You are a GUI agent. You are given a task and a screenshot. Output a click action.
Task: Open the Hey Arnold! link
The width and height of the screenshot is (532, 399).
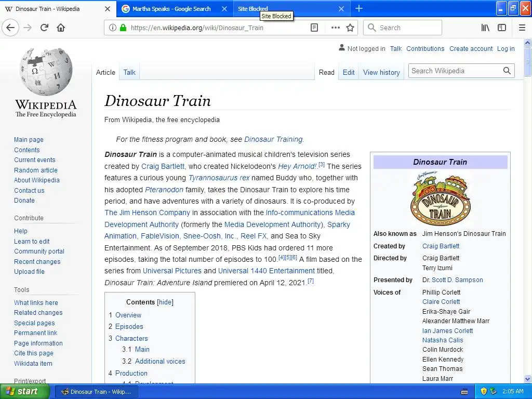coord(297,166)
